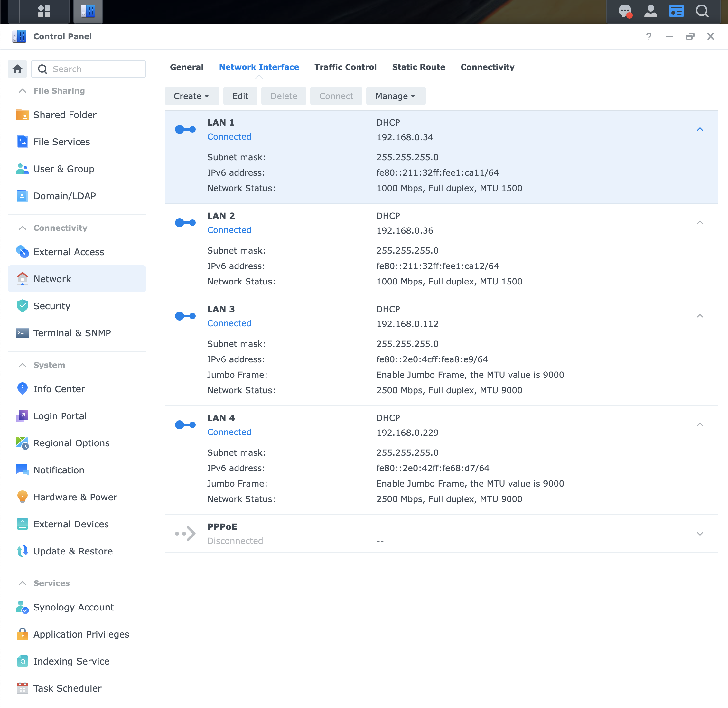Open Hardware & Power settings

pos(77,498)
